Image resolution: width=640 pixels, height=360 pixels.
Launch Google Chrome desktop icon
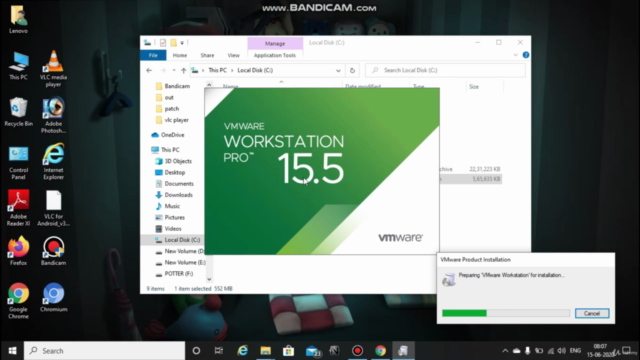pos(18,301)
